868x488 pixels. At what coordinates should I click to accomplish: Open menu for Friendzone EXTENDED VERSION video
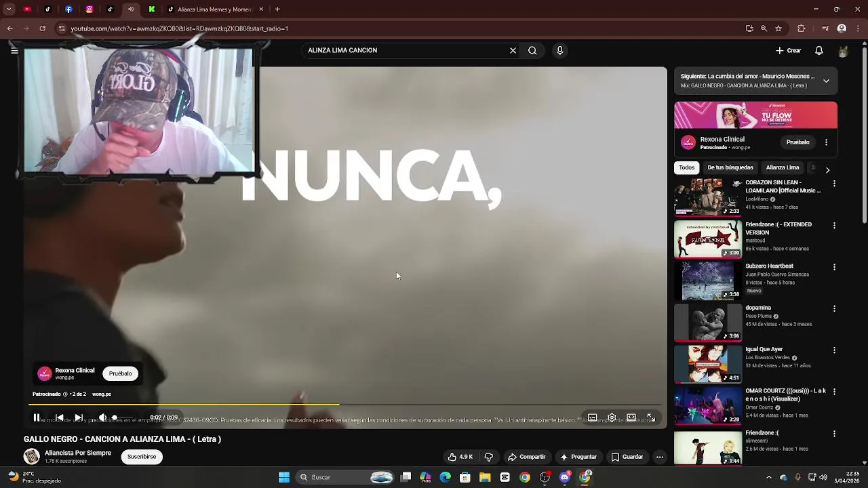(834, 226)
